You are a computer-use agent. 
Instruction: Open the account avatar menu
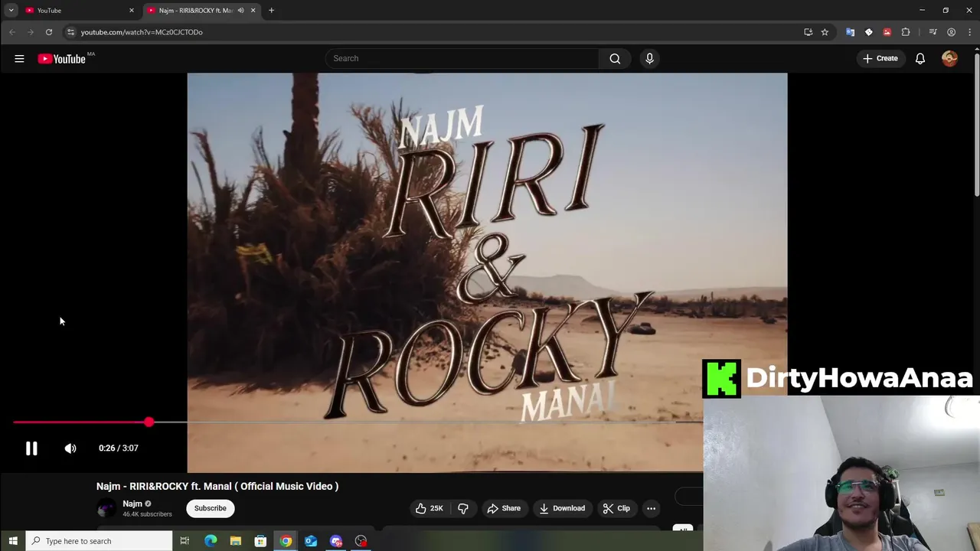949,58
